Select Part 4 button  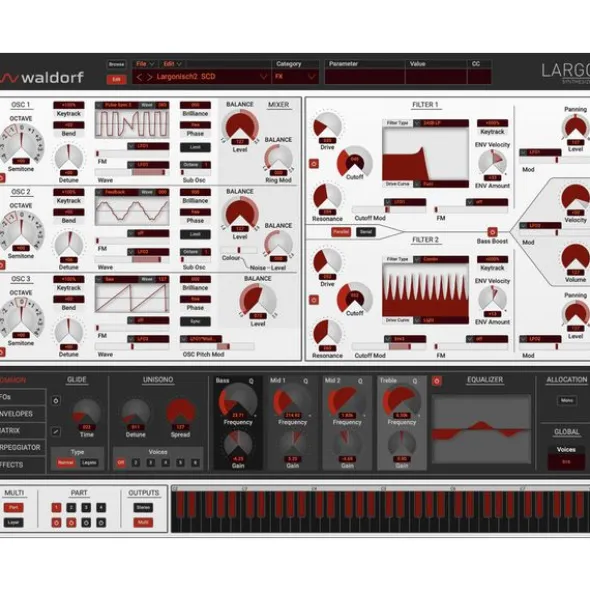click(101, 507)
